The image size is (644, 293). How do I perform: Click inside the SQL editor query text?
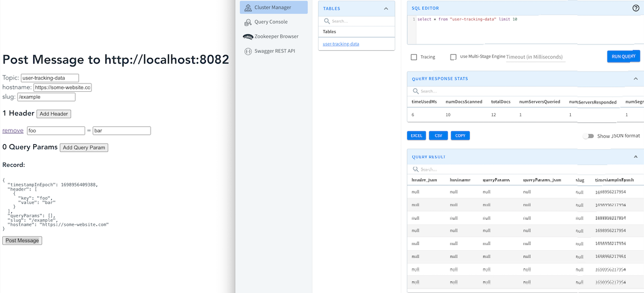(x=467, y=19)
